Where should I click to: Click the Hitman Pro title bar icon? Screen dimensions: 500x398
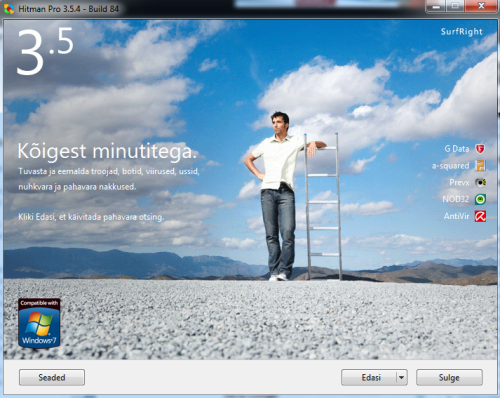[x=9, y=9]
